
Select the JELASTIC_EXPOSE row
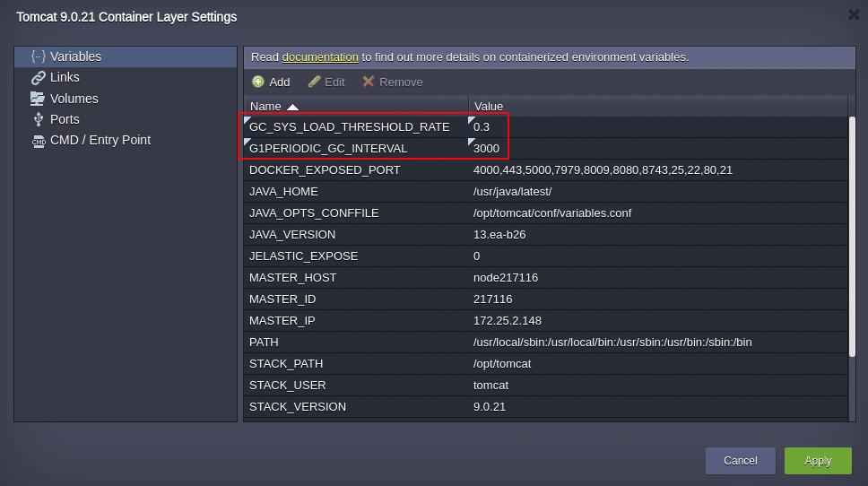point(546,256)
